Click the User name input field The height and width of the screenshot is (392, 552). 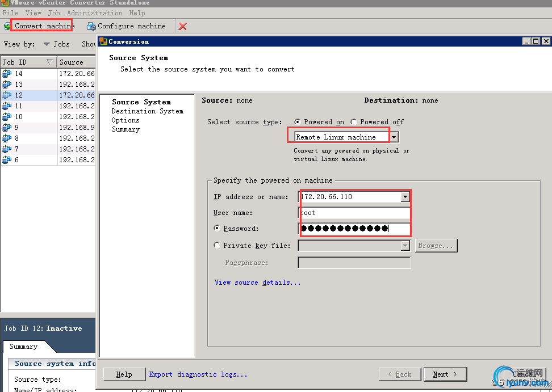(354, 213)
